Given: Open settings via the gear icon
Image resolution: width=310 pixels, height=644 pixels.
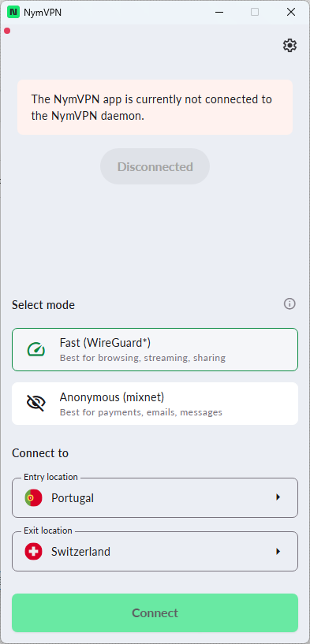Looking at the screenshot, I should tap(289, 45).
